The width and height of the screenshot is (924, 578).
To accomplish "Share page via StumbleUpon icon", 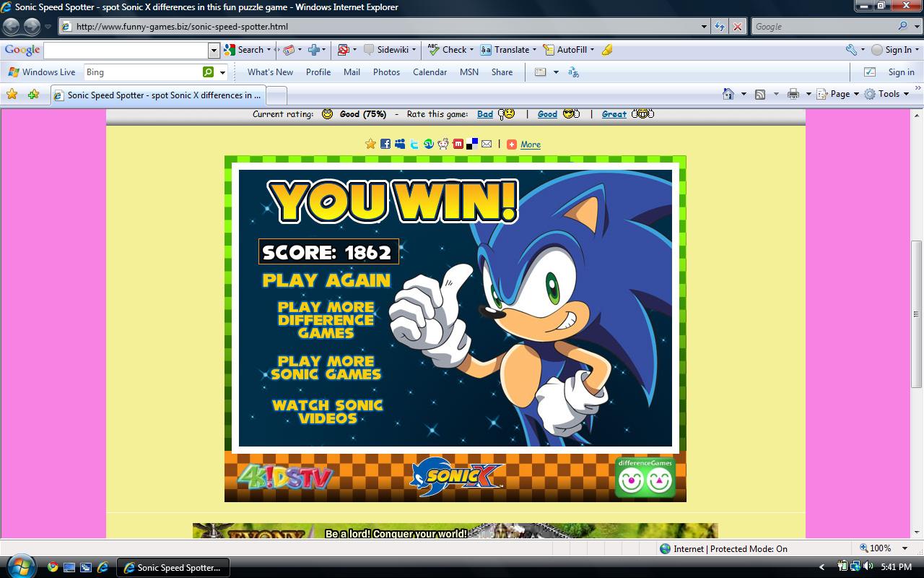I will pos(429,144).
